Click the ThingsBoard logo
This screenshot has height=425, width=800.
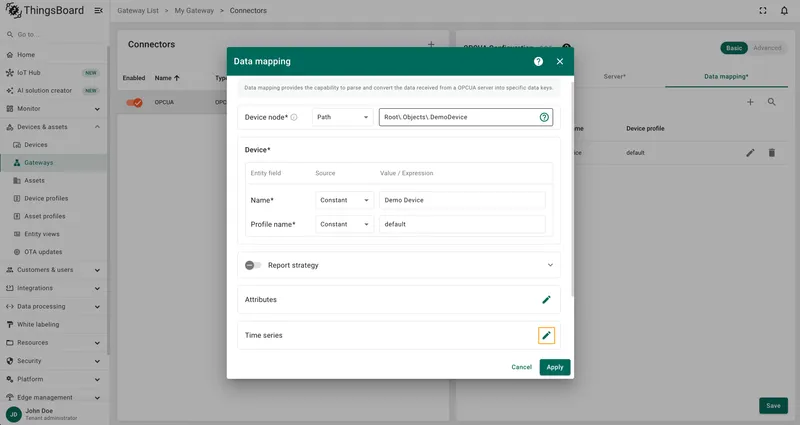[x=45, y=10]
